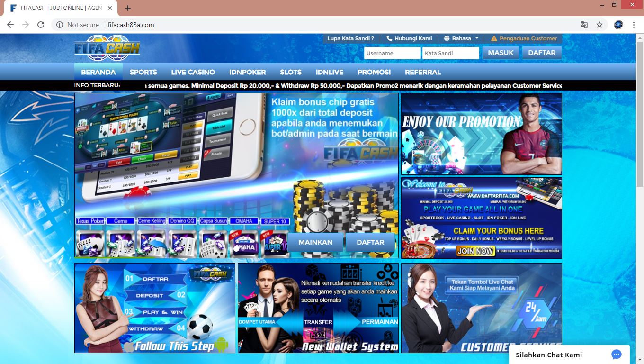The image size is (644, 364).
Task: Select the OMAHA game icon
Action: click(244, 244)
